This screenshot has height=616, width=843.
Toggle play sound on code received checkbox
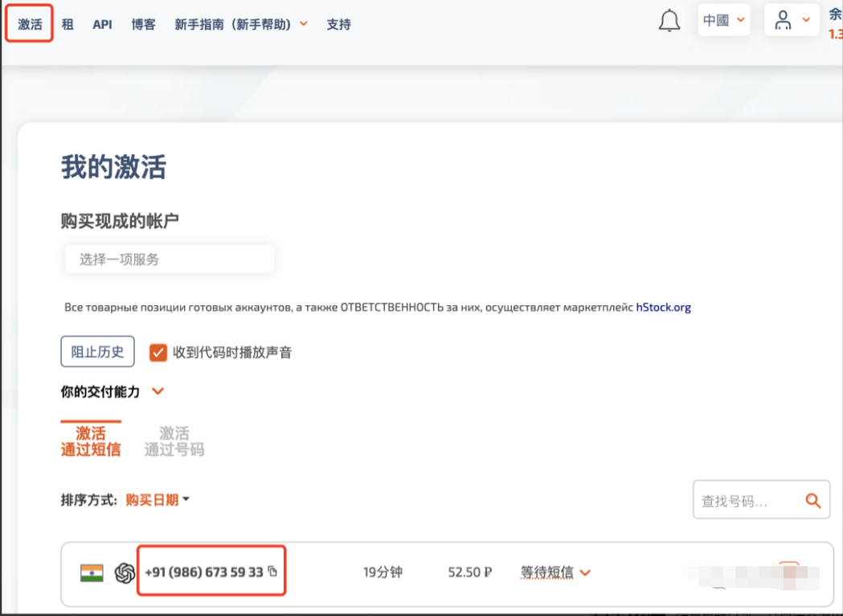(158, 352)
